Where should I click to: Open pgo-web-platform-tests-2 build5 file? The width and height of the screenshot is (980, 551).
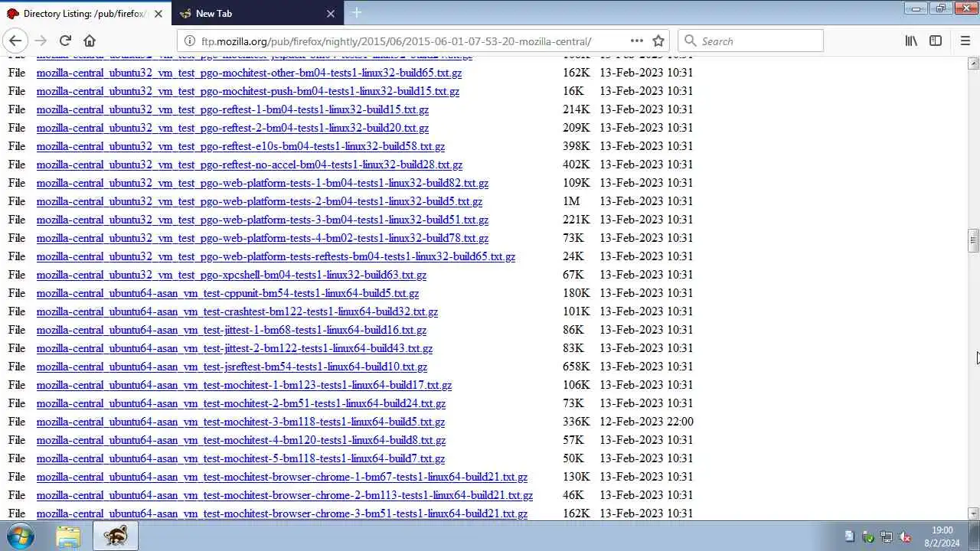tap(259, 201)
